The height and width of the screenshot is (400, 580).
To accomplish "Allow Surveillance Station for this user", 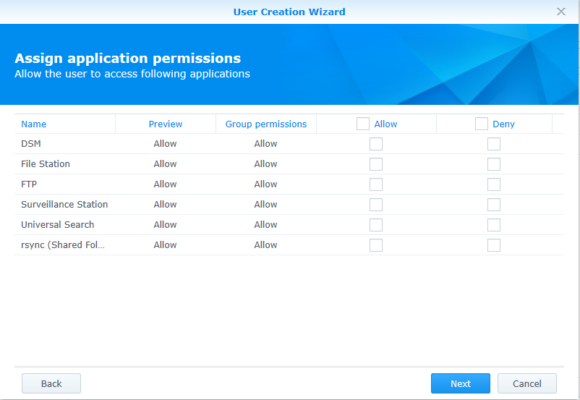I will point(376,205).
